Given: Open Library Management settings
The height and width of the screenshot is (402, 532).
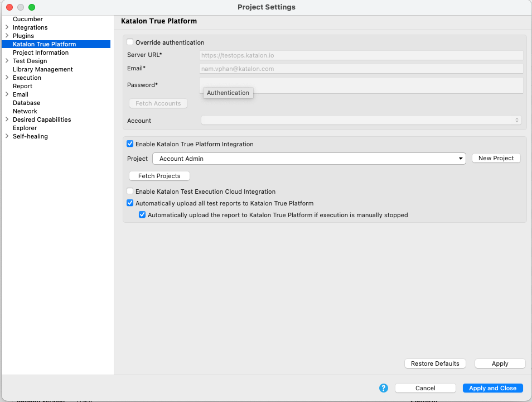Looking at the screenshot, I should click(x=43, y=69).
